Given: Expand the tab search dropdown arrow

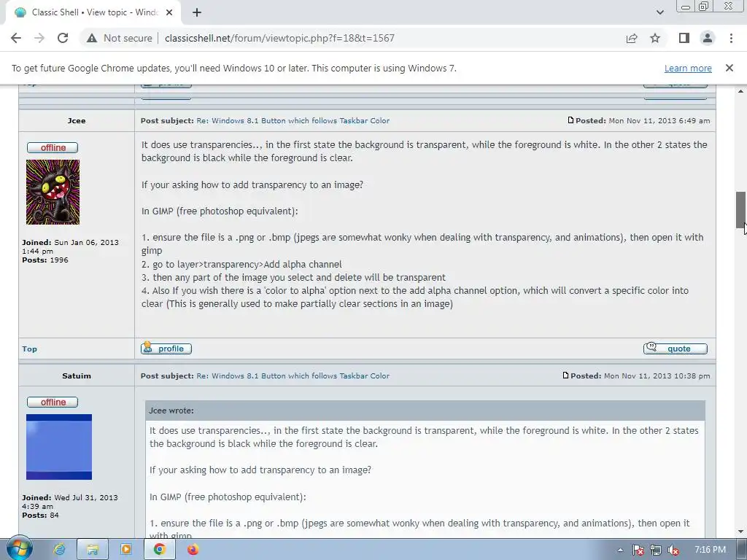Looking at the screenshot, I should tap(659, 12).
